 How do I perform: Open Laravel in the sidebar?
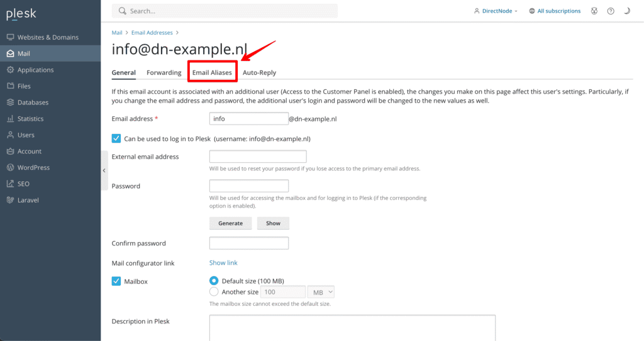click(28, 200)
